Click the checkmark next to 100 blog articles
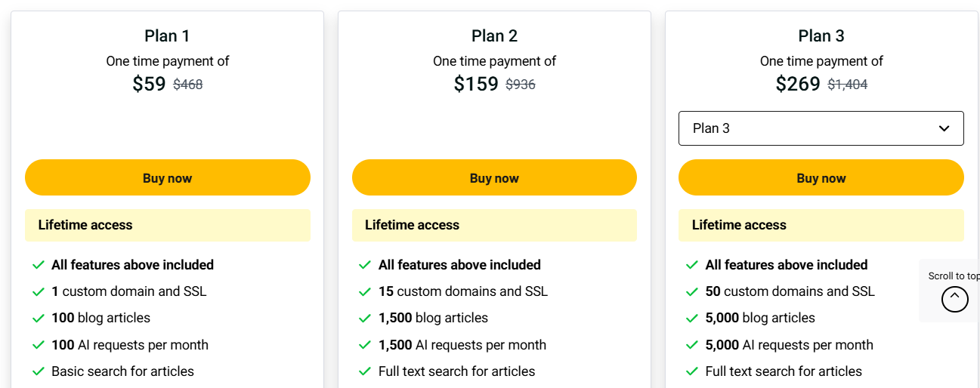 (39, 319)
